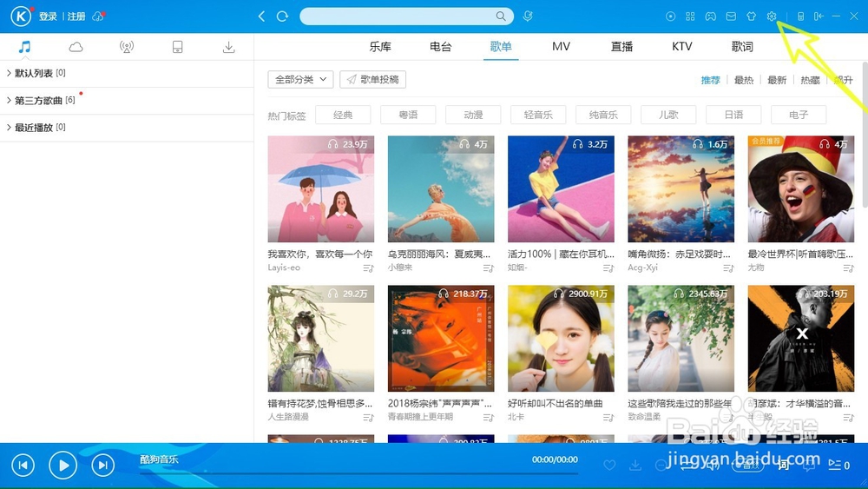This screenshot has height=489, width=868.
Task: Skip to next track
Action: (103, 466)
